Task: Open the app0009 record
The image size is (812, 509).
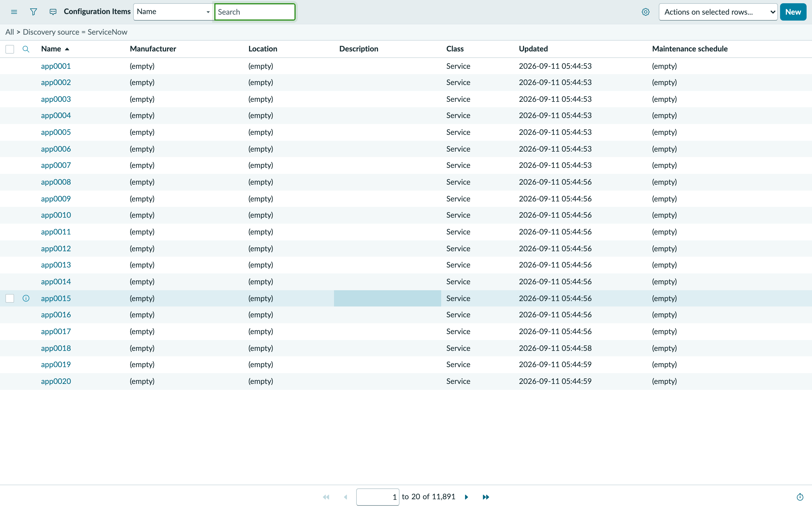Action: click(x=56, y=199)
